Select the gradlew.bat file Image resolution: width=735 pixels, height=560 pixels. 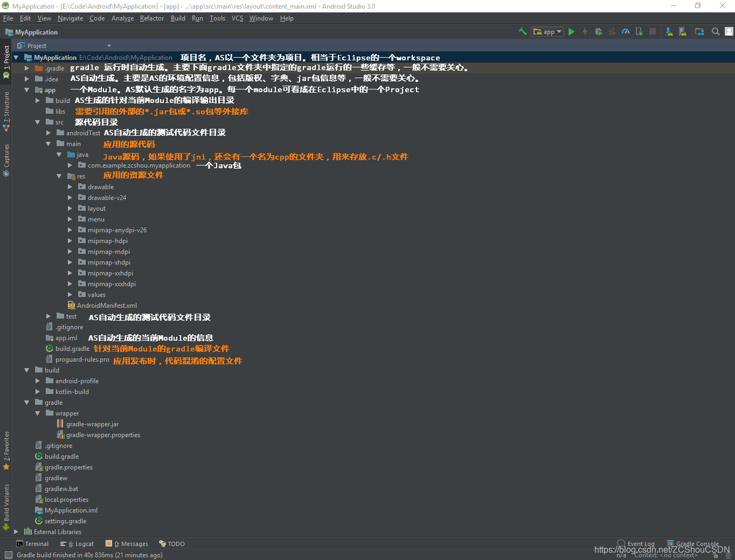pyautogui.click(x=61, y=489)
